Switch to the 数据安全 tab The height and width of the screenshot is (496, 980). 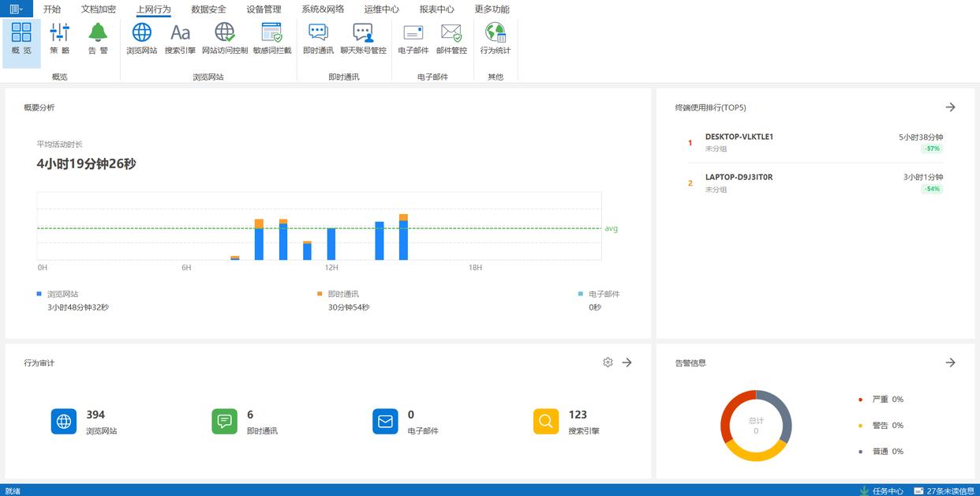208,9
